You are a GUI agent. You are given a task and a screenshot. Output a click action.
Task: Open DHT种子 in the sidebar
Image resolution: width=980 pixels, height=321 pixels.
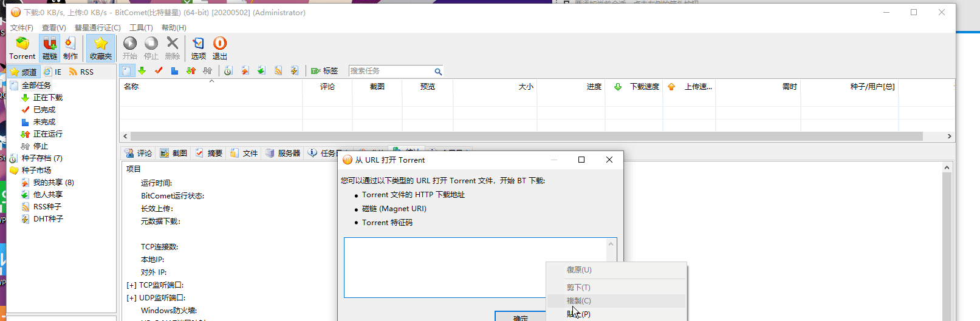(48, 219)
